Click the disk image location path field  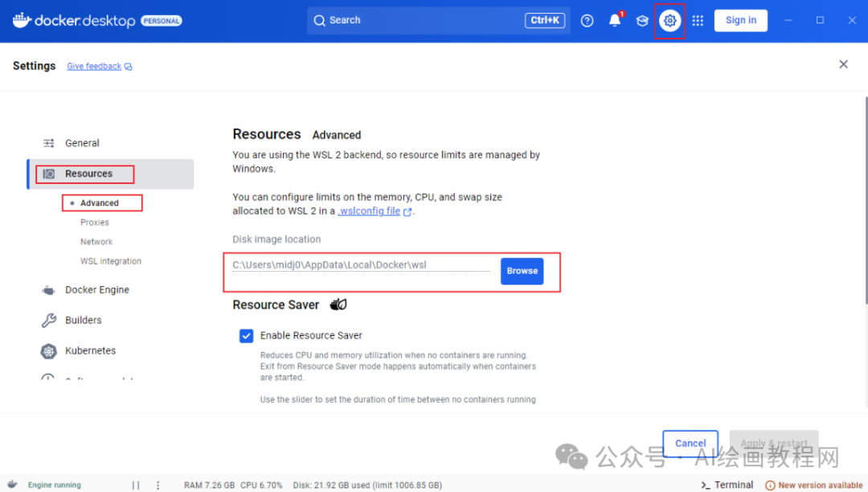point(361,265)
